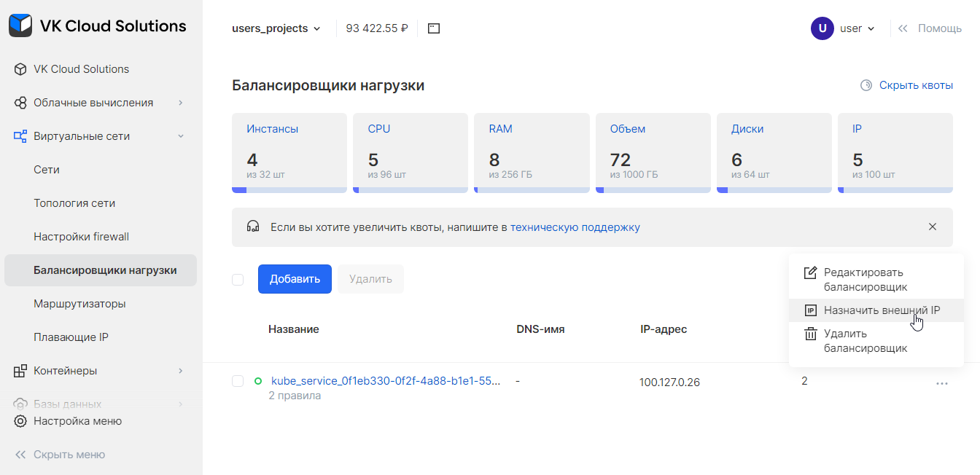Open the Помощь help panel

(x=939, y=28)
